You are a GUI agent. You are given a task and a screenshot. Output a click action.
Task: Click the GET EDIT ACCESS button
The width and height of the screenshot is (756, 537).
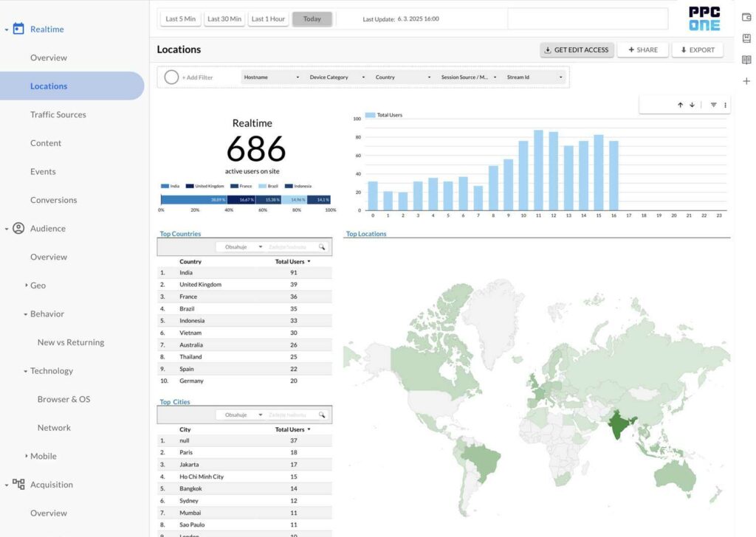click(x=576, y=50)
